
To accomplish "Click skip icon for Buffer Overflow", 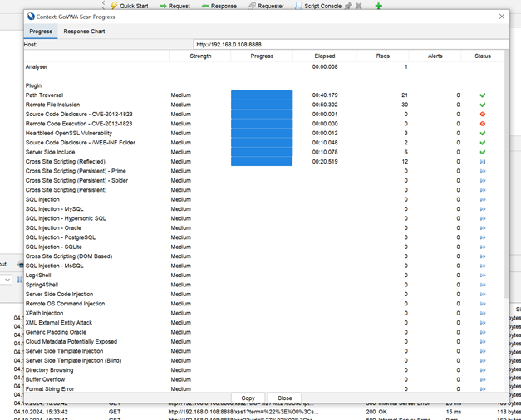I will coord(483,379).
